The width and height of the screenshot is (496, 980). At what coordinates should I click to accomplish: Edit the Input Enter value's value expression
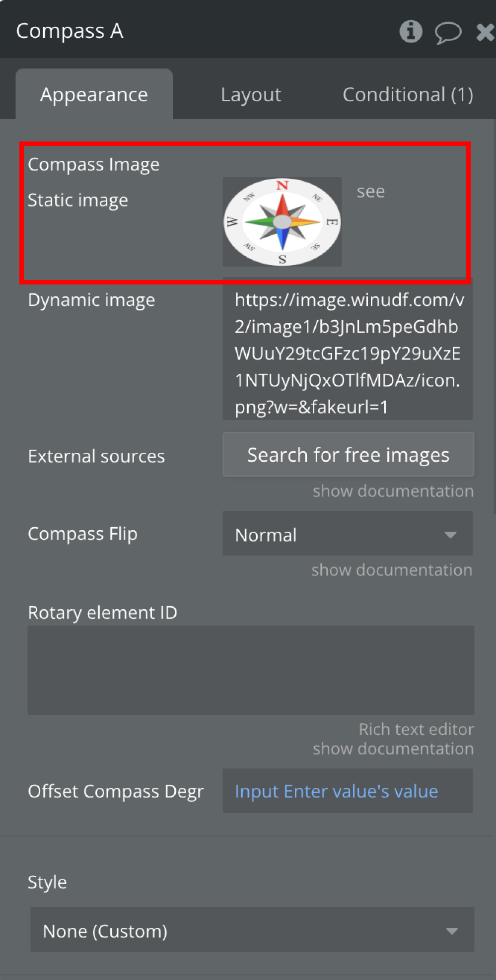click(x=336, y=791)
